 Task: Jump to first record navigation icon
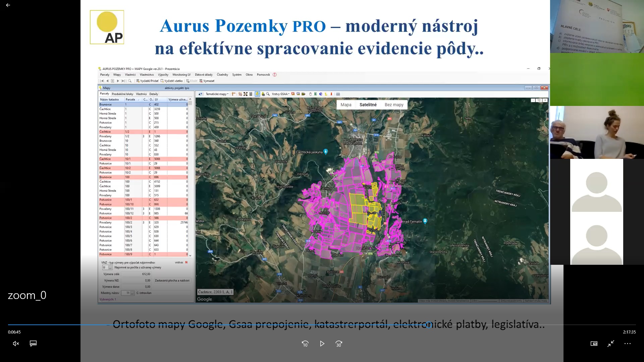102,81
